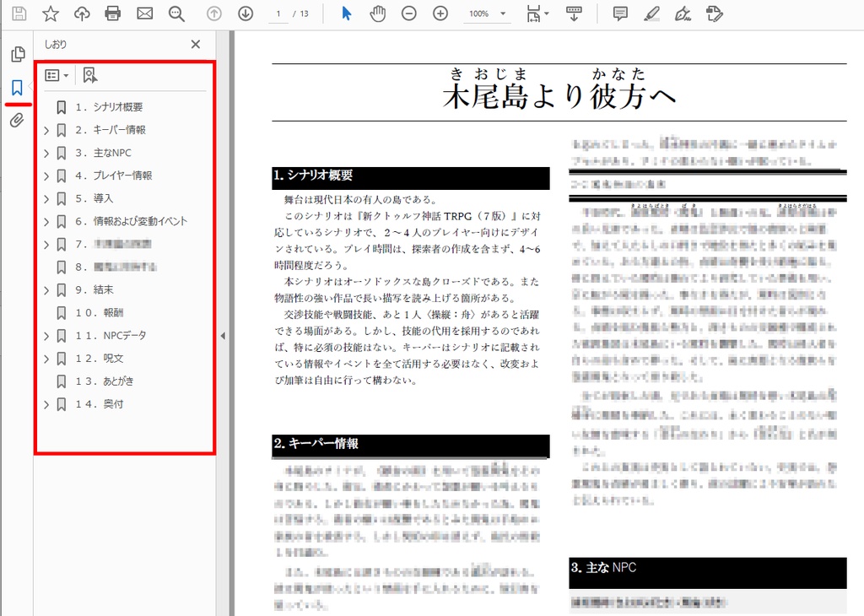Viewport: 864px width, 616px height.
Task: Select bookmark 11. NPCデータ label
Action: click(x=111, y=336)
